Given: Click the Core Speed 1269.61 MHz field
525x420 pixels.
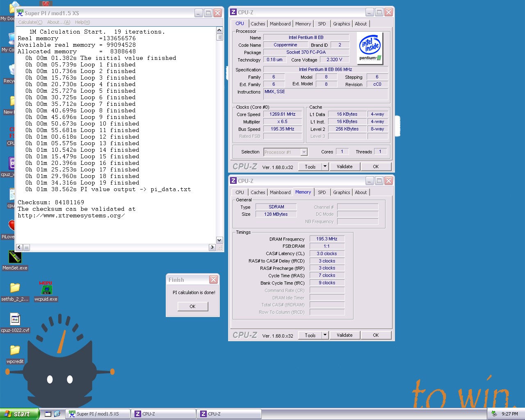Looking at the screenshot, I should pos(283,114).
